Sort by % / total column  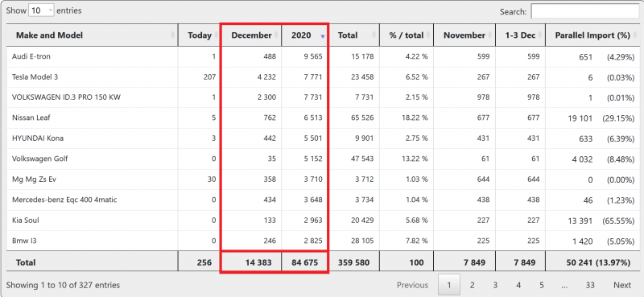coord(407,35)
